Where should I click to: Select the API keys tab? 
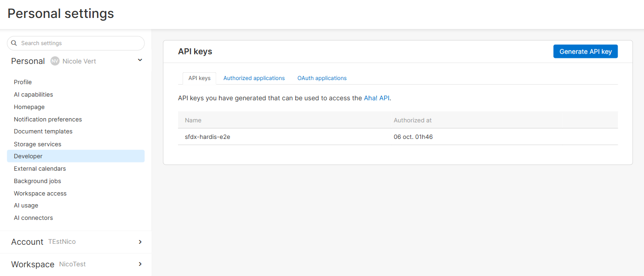(x=199, y=78)
